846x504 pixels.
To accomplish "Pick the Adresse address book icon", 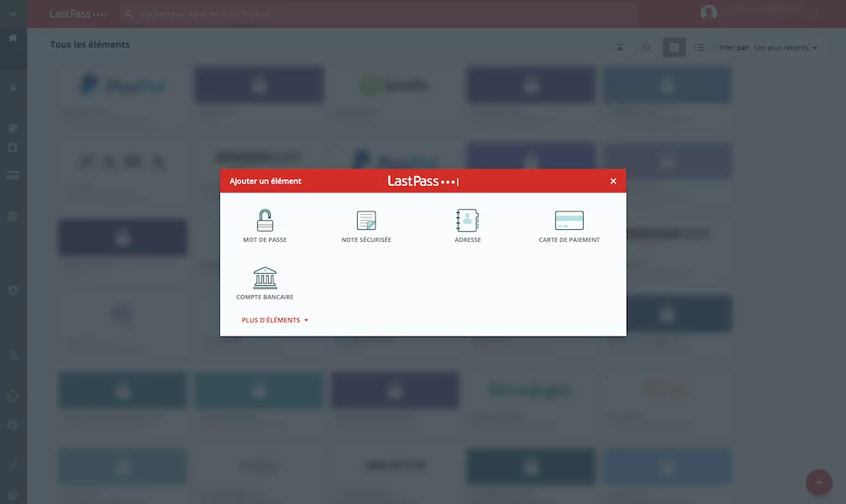I will coord(467,221).
